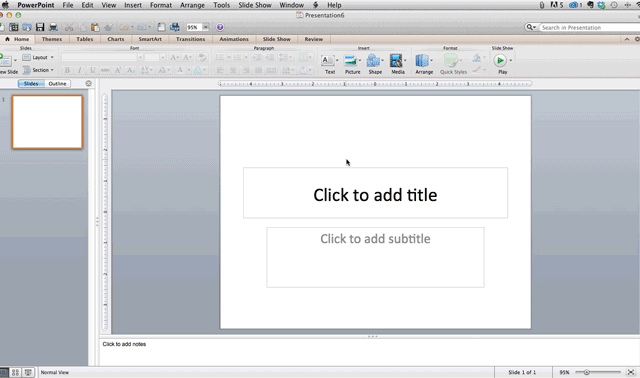This screenshot has height=378, width=640.
Task: Switch to the Outline pane tab
Action: coord(57,84)
